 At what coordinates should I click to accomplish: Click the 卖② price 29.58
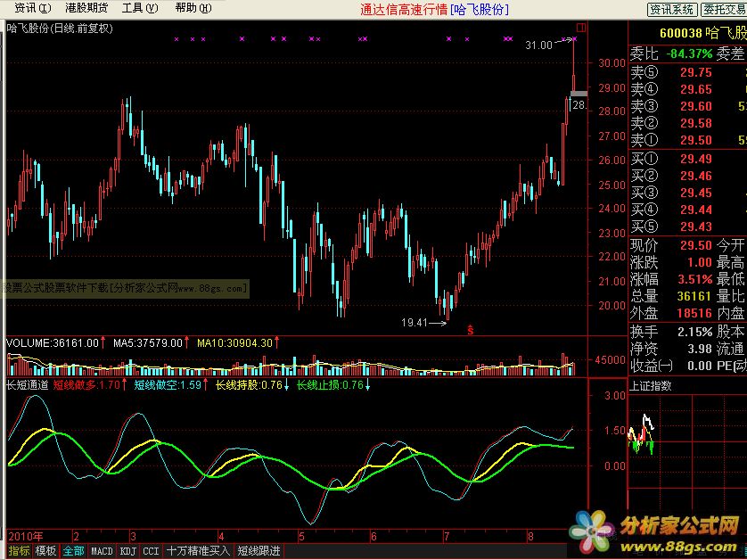point(695,123)
